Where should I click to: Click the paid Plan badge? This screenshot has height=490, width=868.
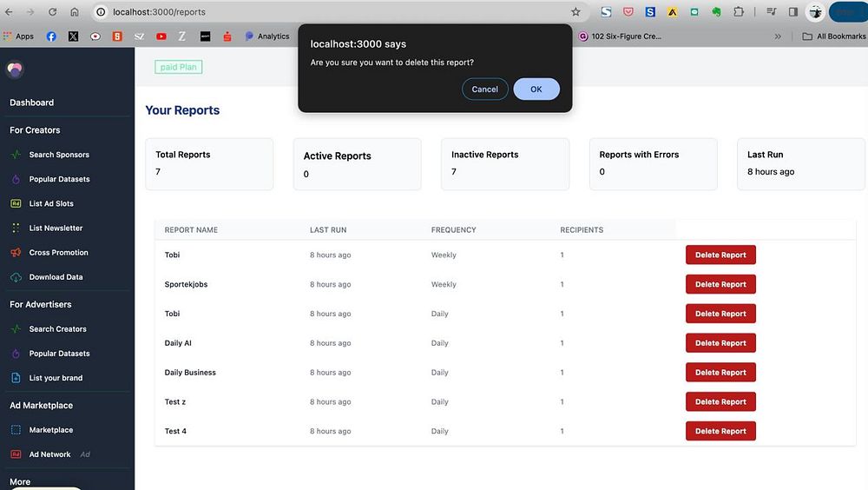point(178,67)
